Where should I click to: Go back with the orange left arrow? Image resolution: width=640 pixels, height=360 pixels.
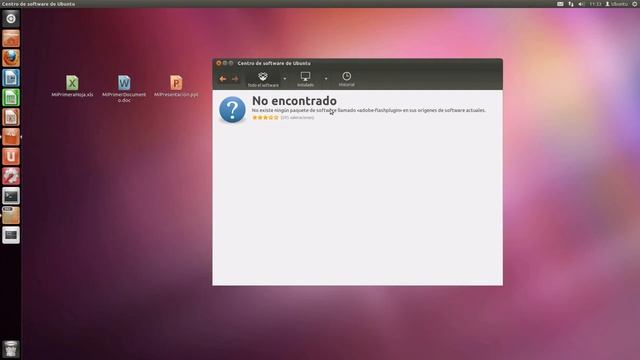click(x=223, y=79)
